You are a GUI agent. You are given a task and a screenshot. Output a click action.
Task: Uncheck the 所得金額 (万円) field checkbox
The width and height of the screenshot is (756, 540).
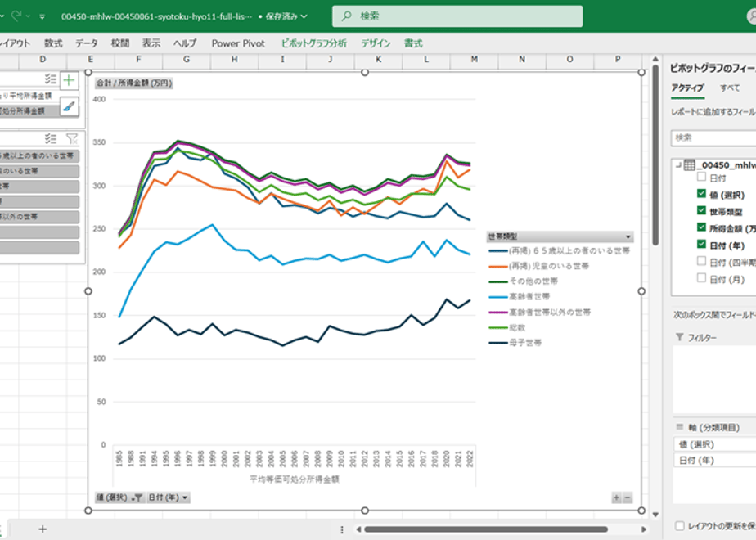(x=701, y=227)
